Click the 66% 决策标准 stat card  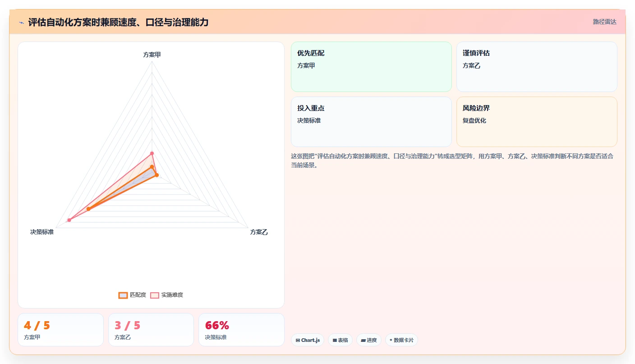pos(241,330)
